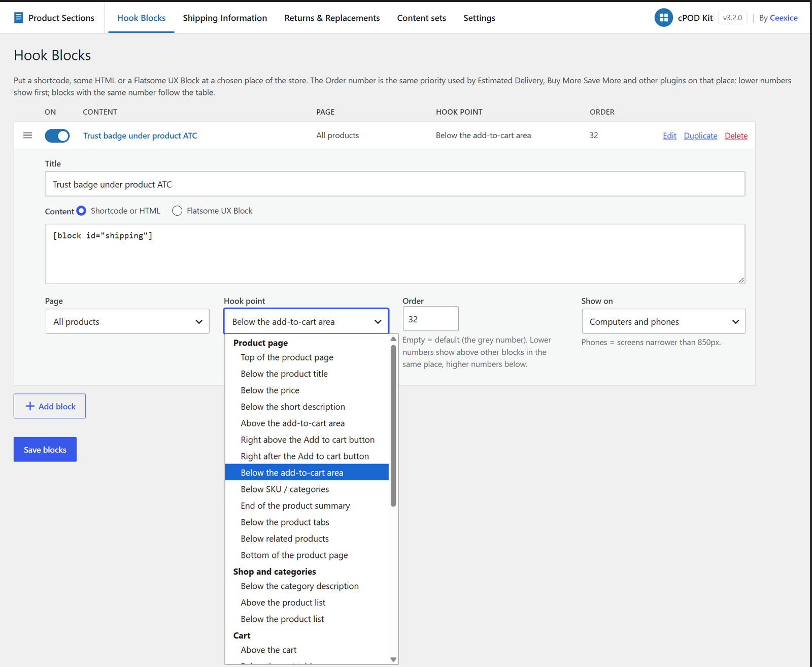Screen dimensions: 812x667
Task: Select Below the price hook point
Action: tap(307, 390)
